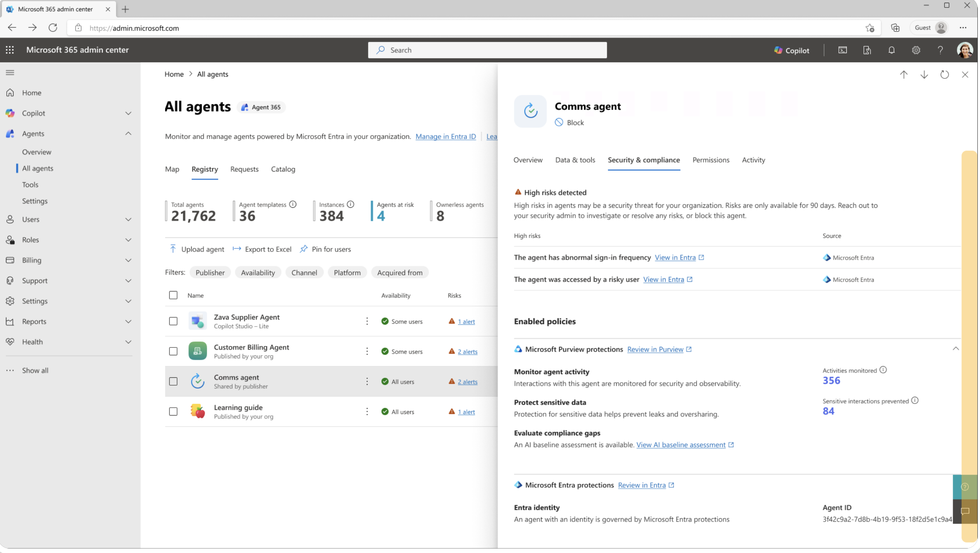Screen dimensions: 980x553
Task: Close the Comms agent details panel
Action: [965, 75]
